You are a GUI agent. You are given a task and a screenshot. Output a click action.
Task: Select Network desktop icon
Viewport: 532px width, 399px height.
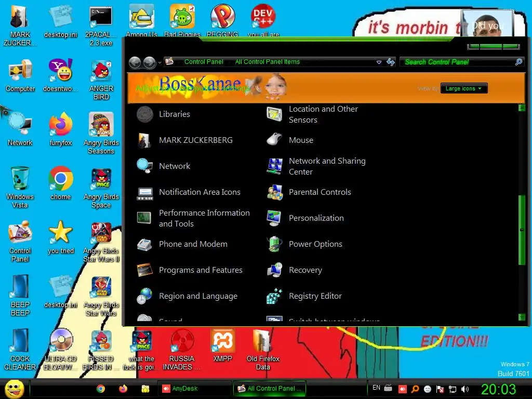(x=20, y=129)
